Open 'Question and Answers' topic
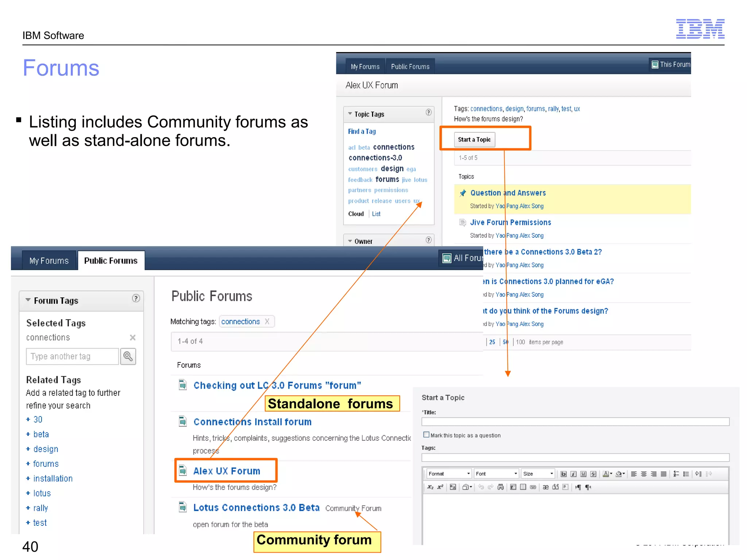Viewport: 747px width, 560px height. [x=508, y=193]
